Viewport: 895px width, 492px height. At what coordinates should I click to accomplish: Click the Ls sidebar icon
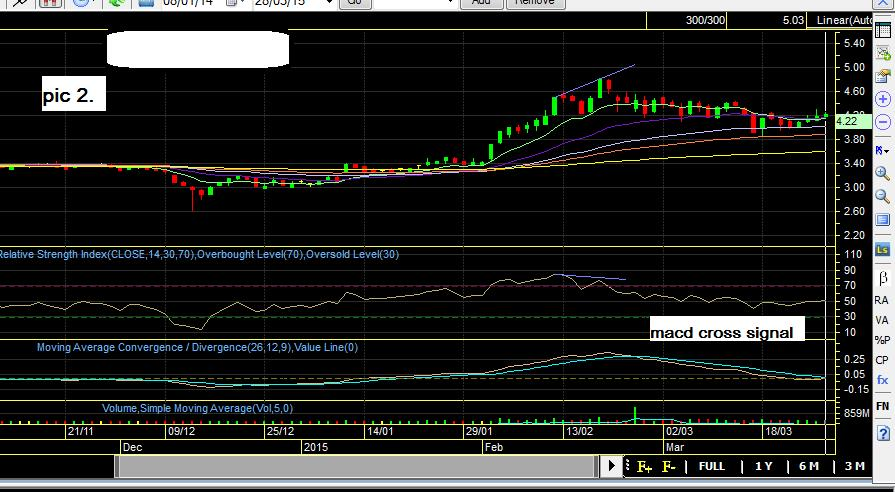coord(882,249)
